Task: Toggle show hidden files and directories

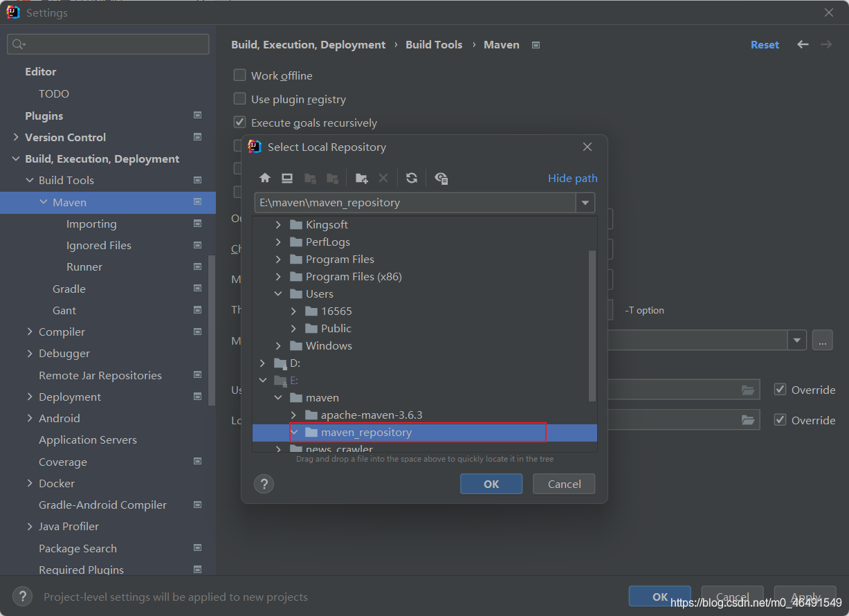Action: point(441,178)
